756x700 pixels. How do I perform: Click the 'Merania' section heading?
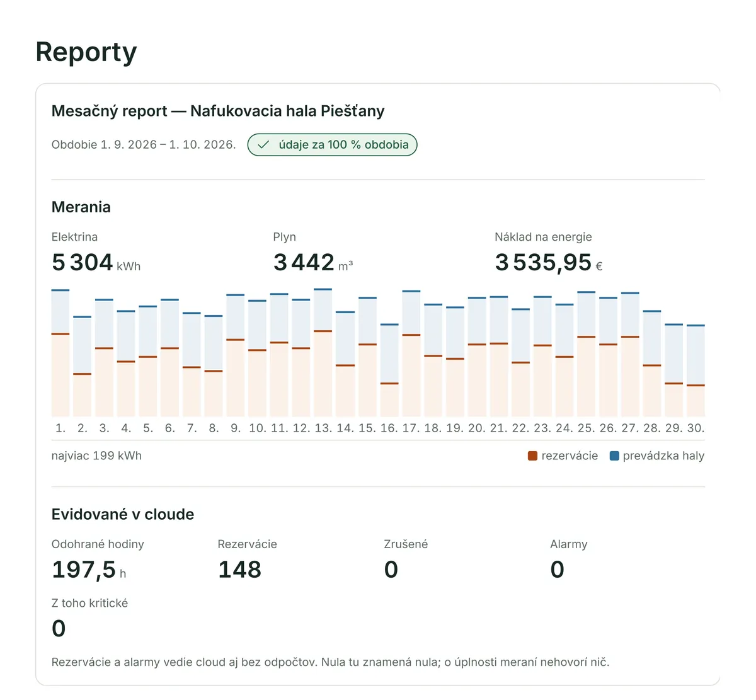pos(81,207)
